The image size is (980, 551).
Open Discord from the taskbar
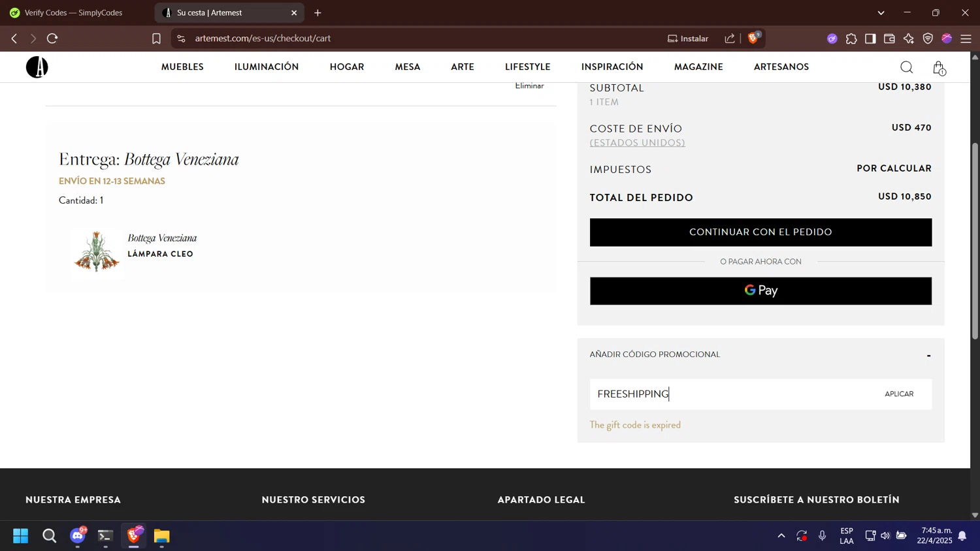click(x=78, y=535)
